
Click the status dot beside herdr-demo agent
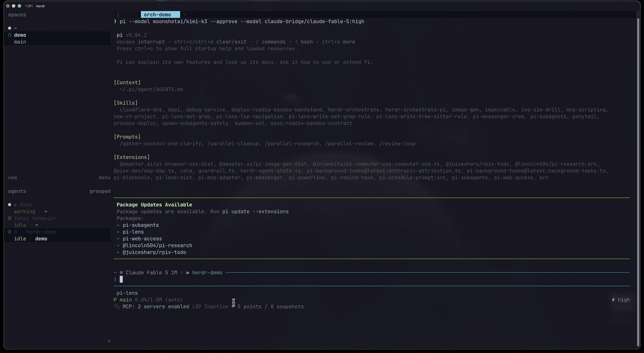click(x=10, y=232)
